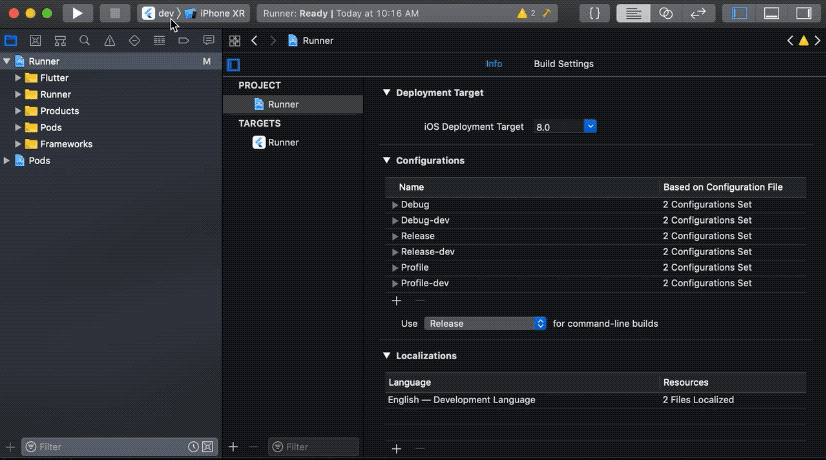Click the jump bar warning icon
The height and width of the screenshot is (460, 826).
[803, 41]
